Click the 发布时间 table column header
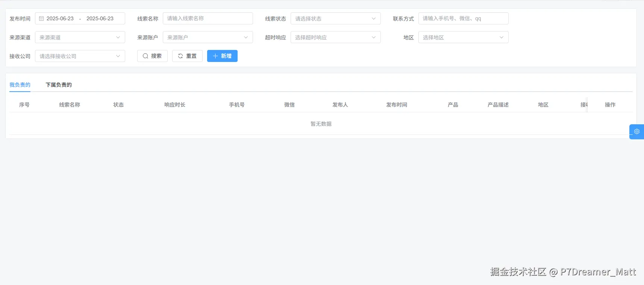Viewport: 644px width, 285px height. click(397, 105)
